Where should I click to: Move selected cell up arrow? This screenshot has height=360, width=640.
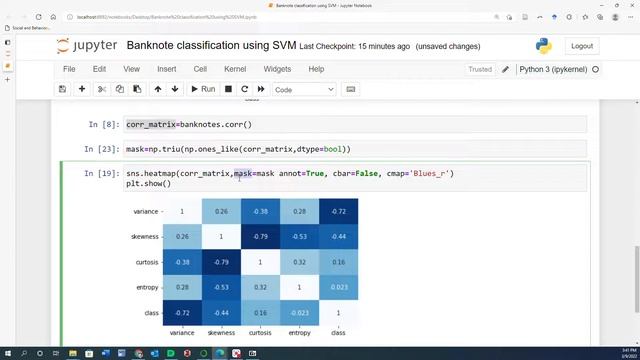[158, 89]
